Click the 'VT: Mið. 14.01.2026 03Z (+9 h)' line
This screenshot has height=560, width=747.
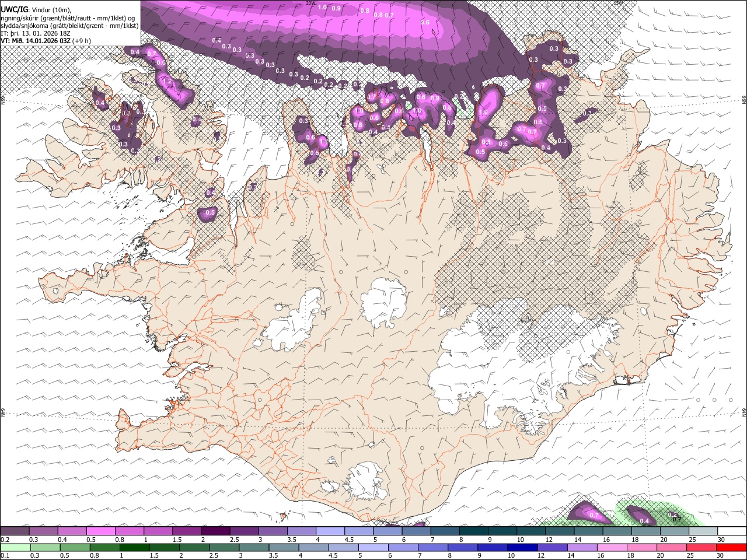(45, 41)
